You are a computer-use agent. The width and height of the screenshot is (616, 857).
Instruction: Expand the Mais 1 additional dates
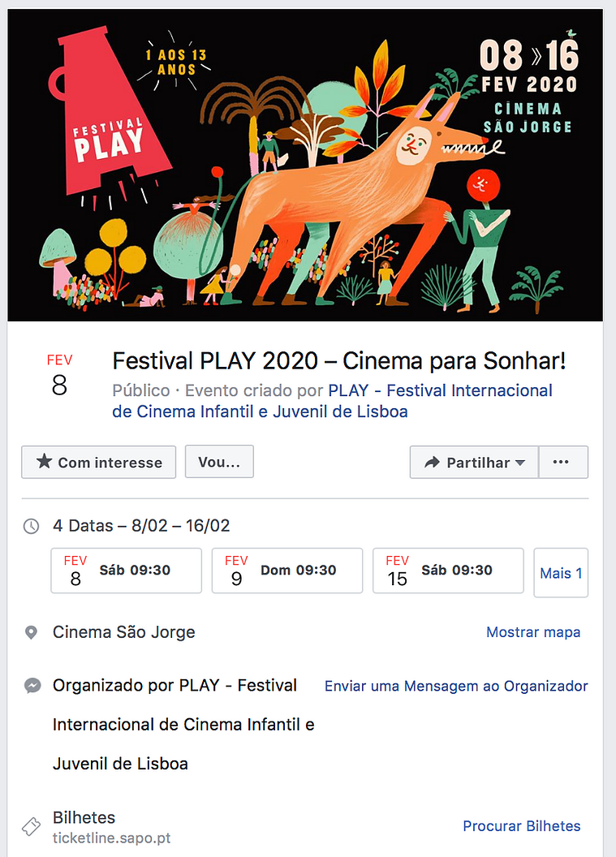(561, 573)
